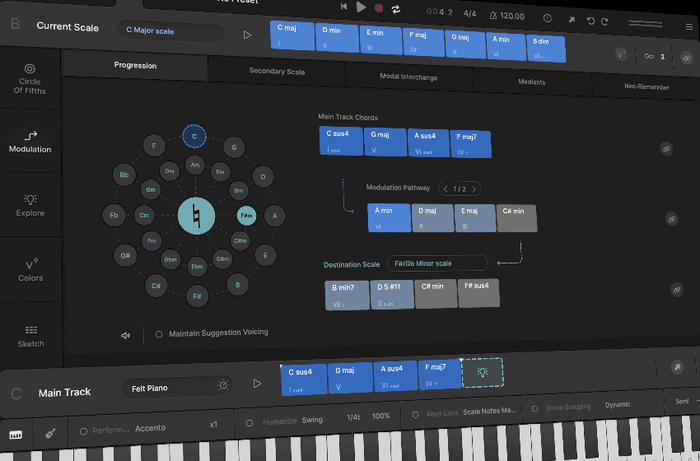700x461 pixels.
Task: Click the lightbulb suggestion slot in Main Track
Action: (482, 373)
